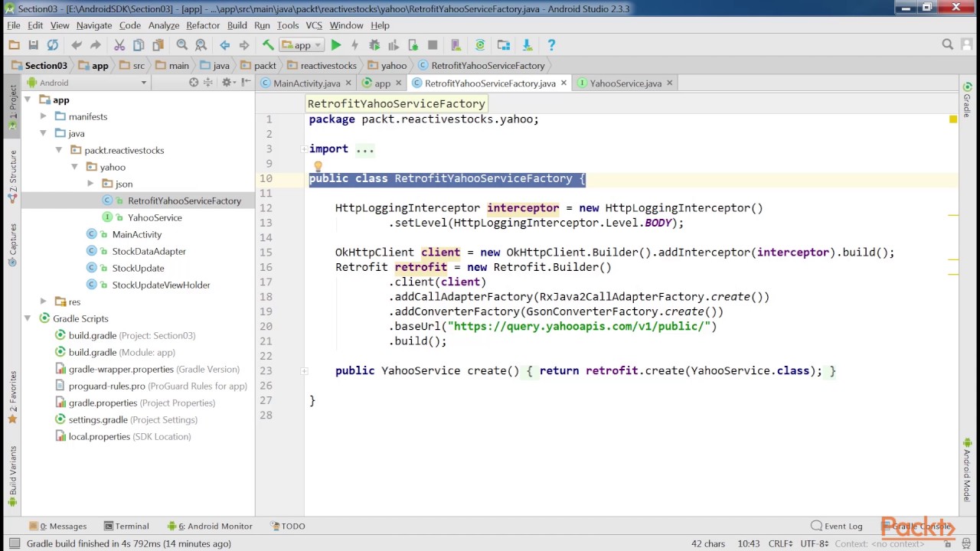This screenshot has height=551, width=980.
Task: Open SDK Manager download icon
Action: pyautogui.click(x=527, y=45)
